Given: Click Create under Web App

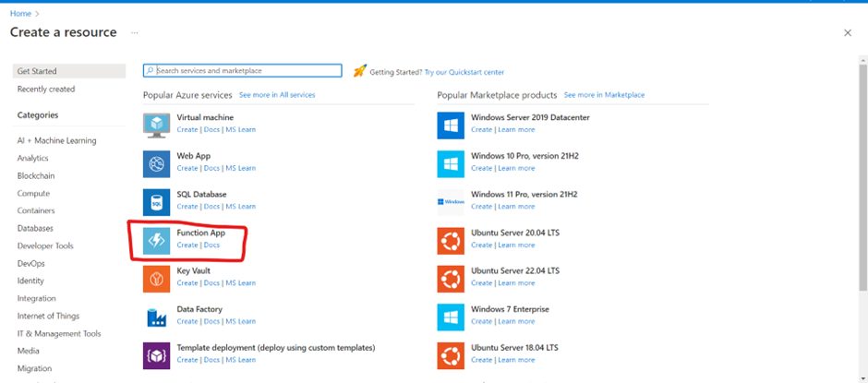Looking at the screenshot, I should click(187, 168).
